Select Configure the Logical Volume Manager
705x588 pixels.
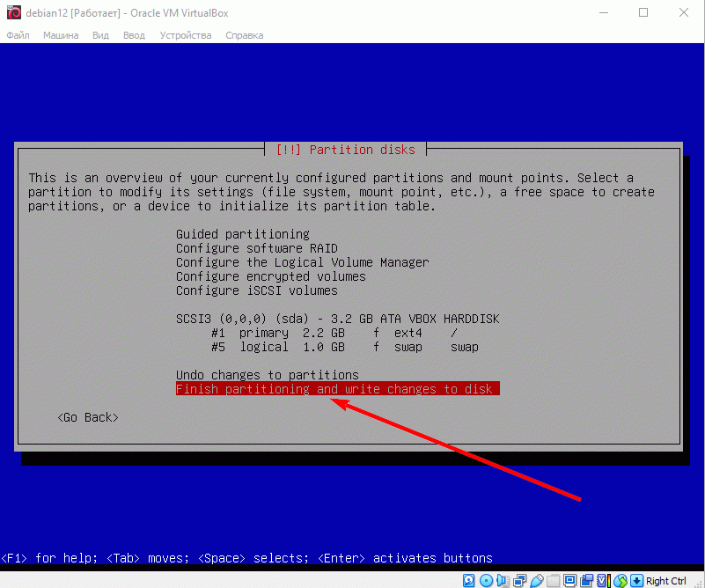click(303, 262)
